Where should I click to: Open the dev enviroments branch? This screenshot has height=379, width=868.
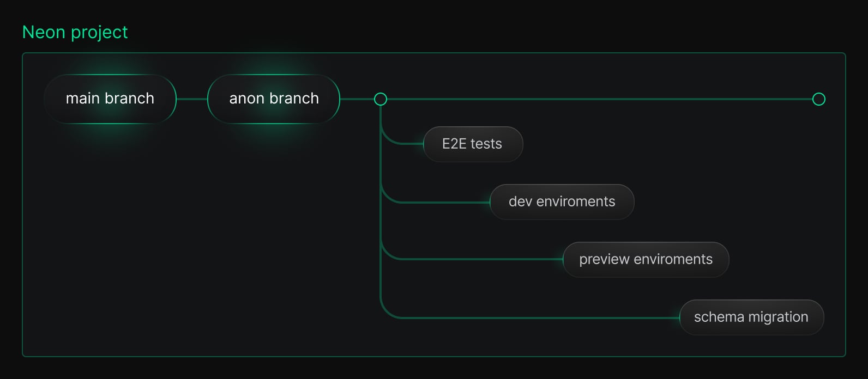pyautogui.click(x=562, y=201)
